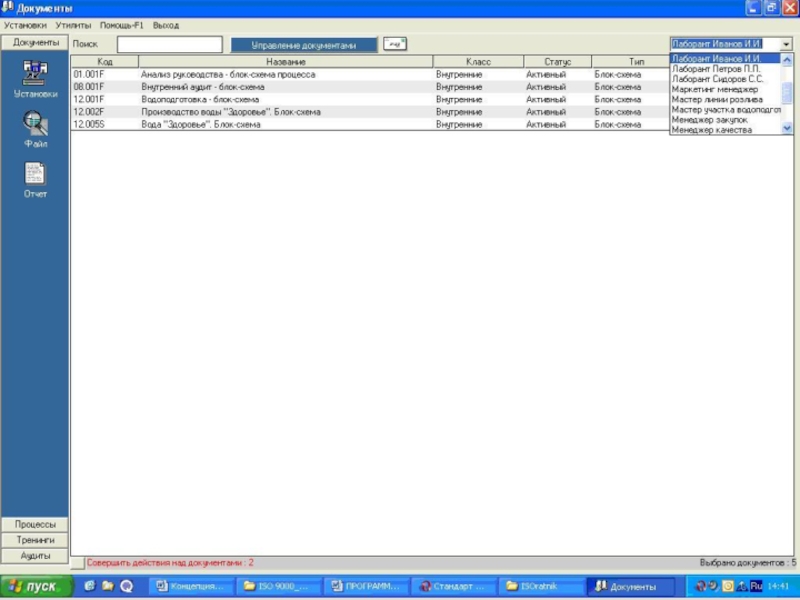Screen dimensions: 800x600
Task: Switch to the Аудиты section tab
Action: click(x=35, y=556)
